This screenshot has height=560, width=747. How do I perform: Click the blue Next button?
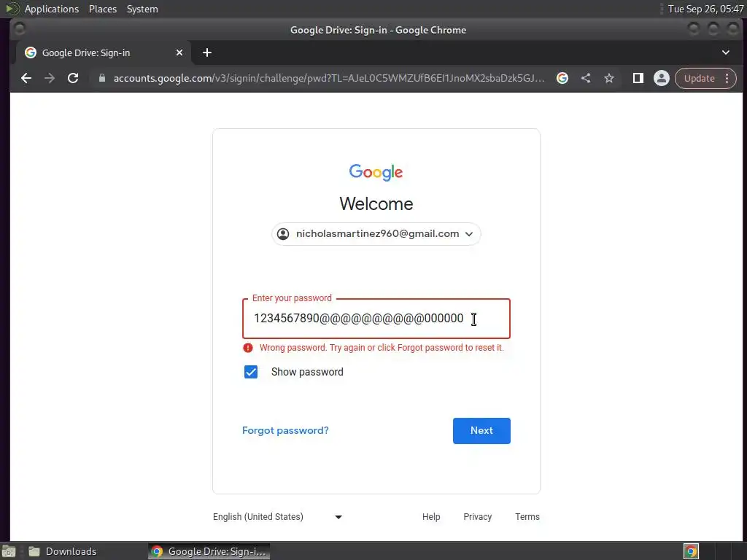click(481, 431)
